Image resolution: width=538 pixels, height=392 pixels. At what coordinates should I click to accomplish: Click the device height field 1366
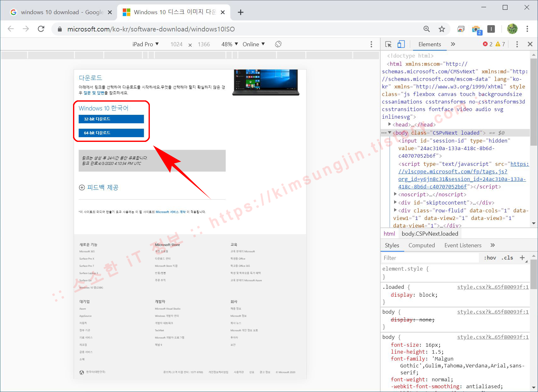point(204,44)
